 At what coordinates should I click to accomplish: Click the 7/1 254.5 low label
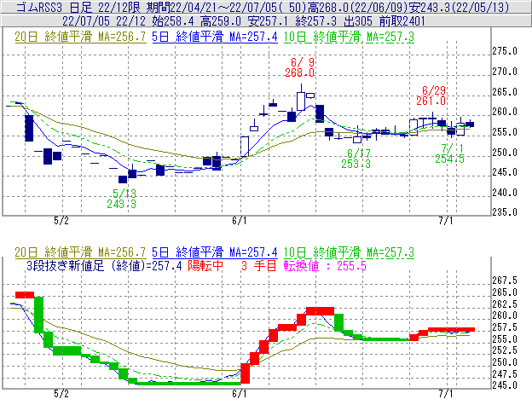tap(450, 153)
